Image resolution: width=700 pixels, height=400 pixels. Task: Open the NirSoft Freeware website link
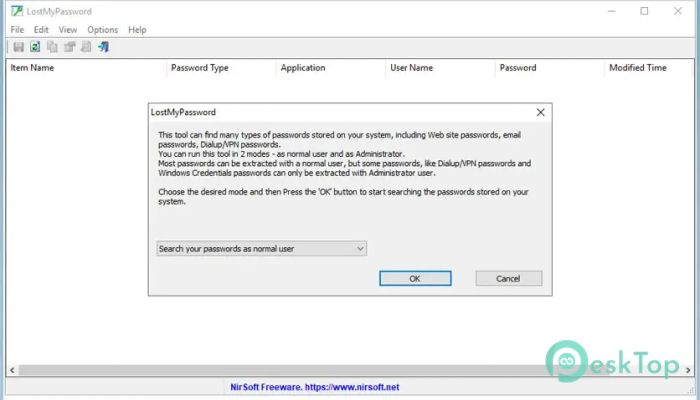click(315, 387)
